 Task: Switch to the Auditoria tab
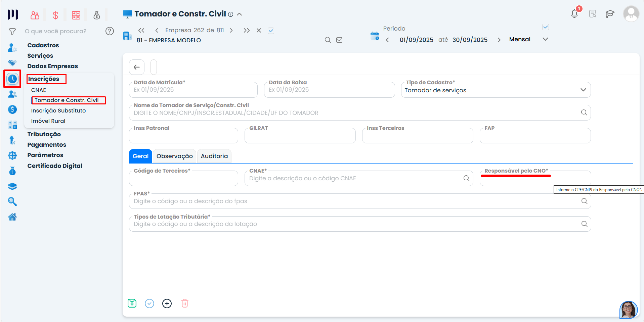[x=214, y=156]
